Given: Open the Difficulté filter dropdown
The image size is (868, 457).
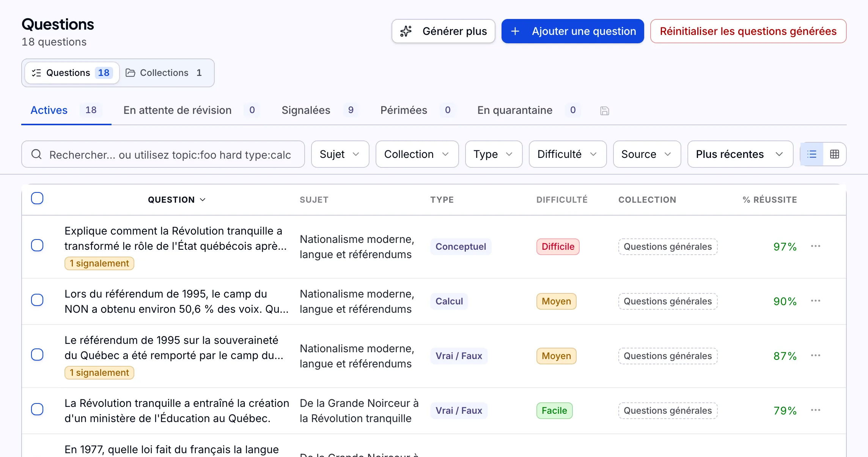Looking at the screenshot, I should click(568, 154).
